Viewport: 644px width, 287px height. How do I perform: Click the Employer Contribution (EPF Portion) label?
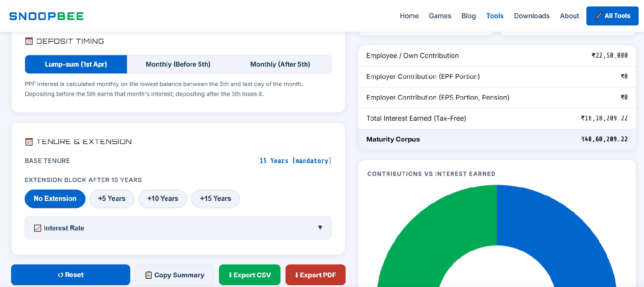423,77
